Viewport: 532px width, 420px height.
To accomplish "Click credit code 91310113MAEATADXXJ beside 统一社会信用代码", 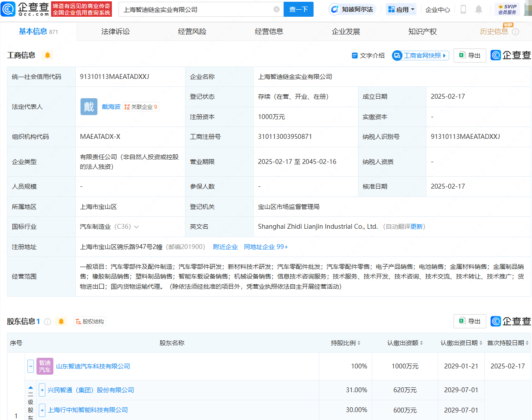I will pyautogui.click(x=115, y=77).
